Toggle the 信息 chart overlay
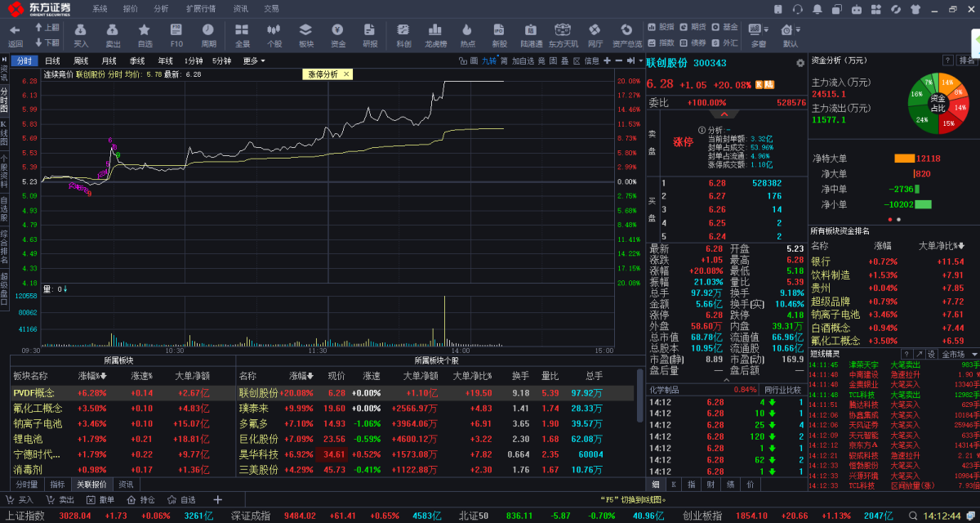 (591, 60)
